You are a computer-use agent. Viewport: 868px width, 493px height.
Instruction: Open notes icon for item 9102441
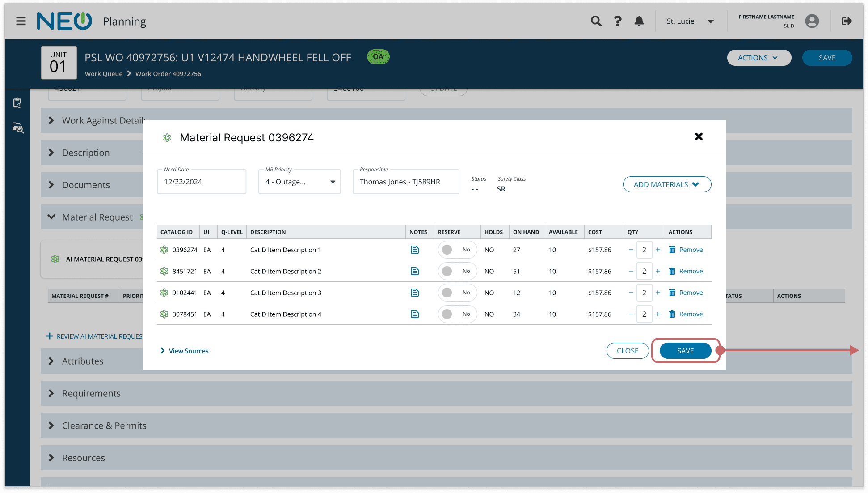coord(415,293)
